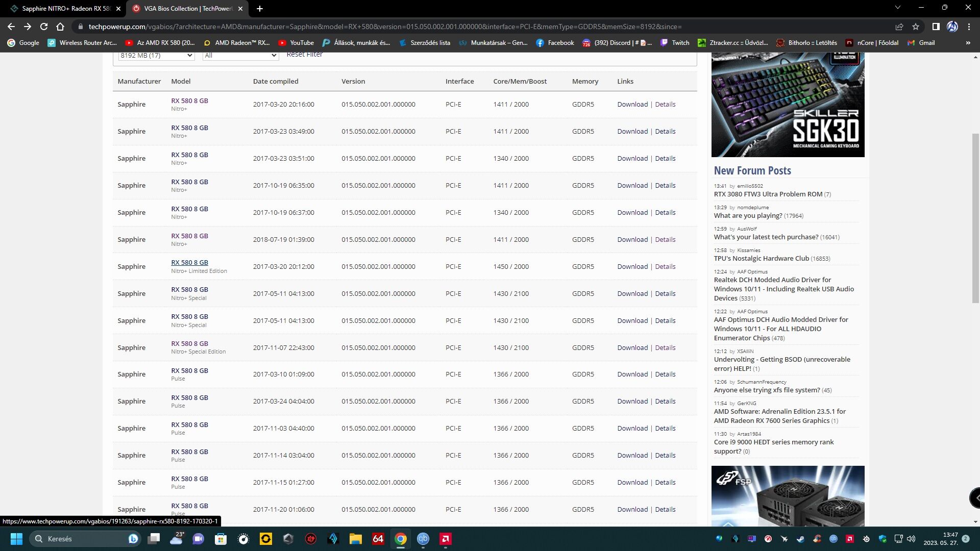
Task: Bookmark this page with the star icon
Action: coord(916,27)
